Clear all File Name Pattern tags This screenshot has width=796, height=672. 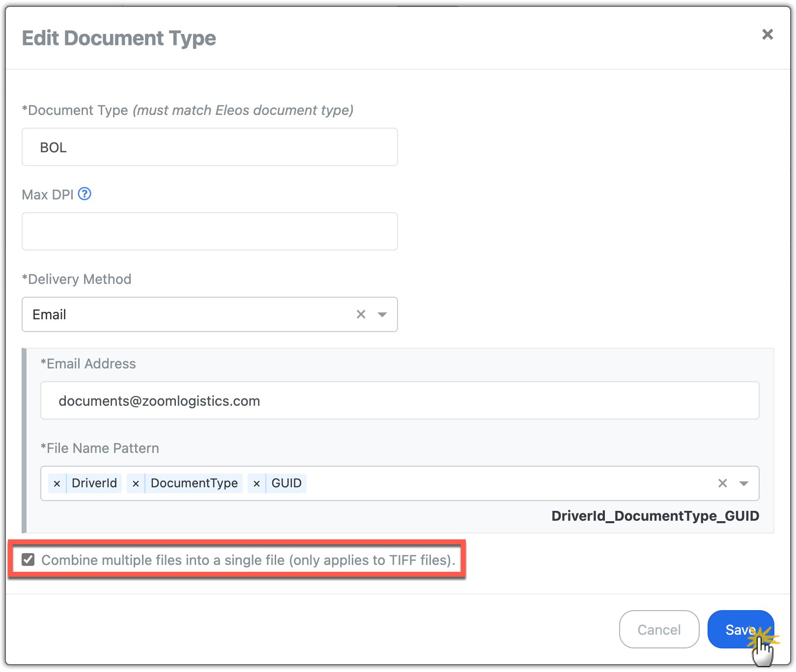(x=722, y=483)
